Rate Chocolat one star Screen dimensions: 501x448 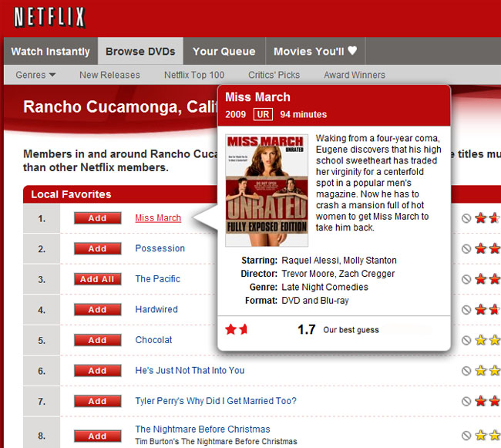(x=480, y=340)
